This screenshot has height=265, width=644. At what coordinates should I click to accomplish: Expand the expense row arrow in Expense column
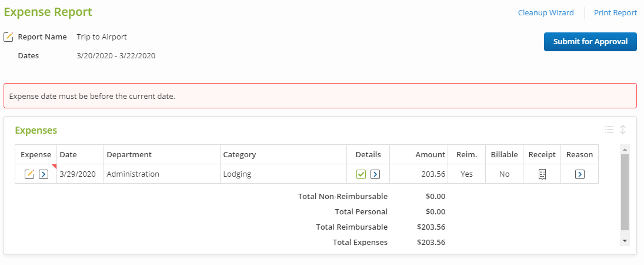point(44,174)
